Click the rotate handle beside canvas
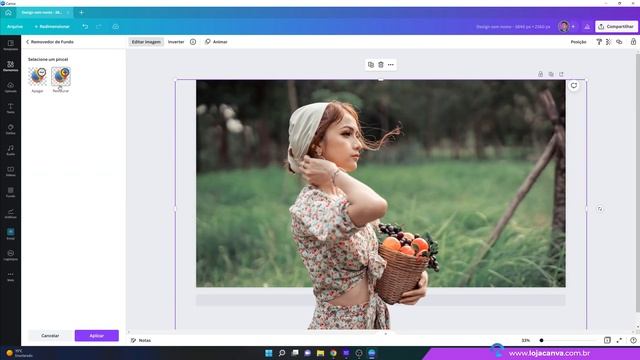The image size is (640, 360). (600, 209)
